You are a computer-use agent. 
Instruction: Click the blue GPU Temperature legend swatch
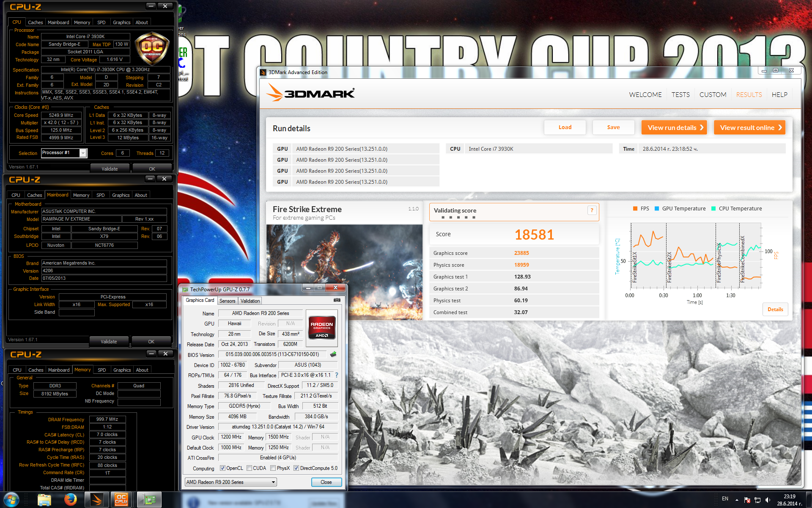(x=657, y=208)
